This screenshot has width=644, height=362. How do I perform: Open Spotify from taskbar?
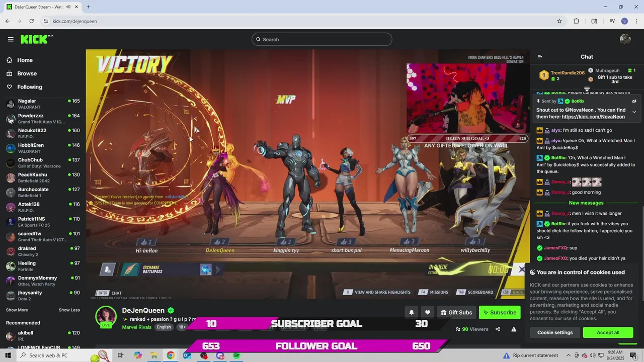(236, 355)
